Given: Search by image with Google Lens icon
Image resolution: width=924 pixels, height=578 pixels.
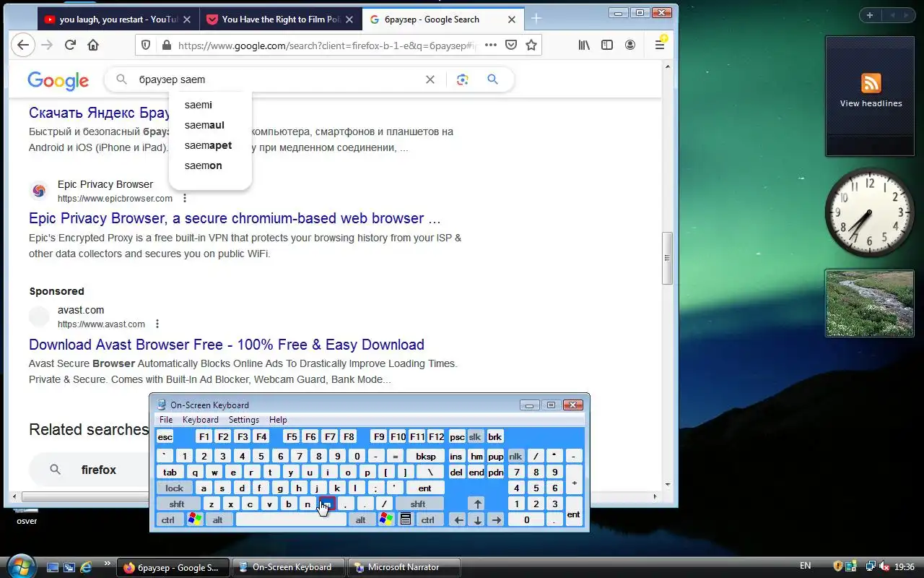Looking at the screenshot, I should click(x=463, y=79).
